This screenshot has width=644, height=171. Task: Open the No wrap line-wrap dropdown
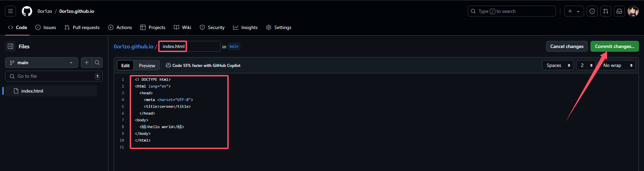pos(618,65)
